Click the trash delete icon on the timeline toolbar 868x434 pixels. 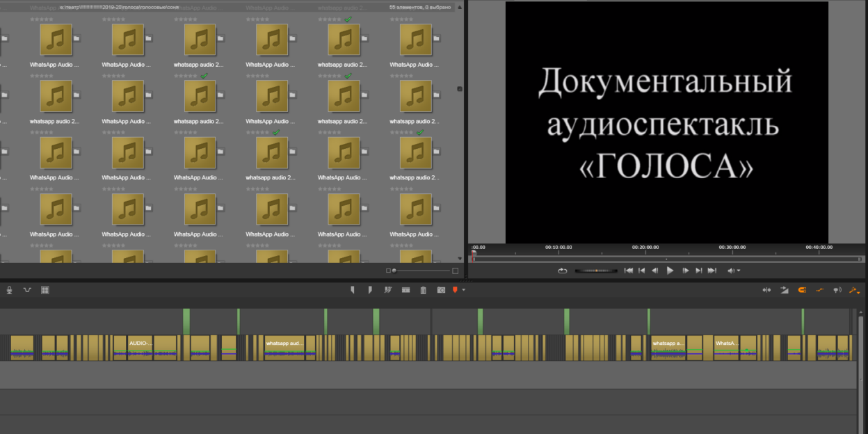(423, 289)
